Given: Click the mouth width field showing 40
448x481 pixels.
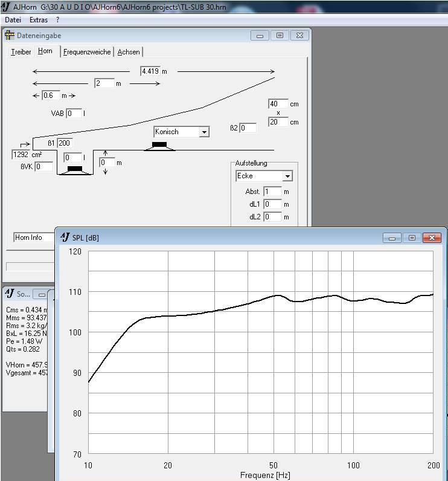Looking at the screenshot, I should (278, 104).
